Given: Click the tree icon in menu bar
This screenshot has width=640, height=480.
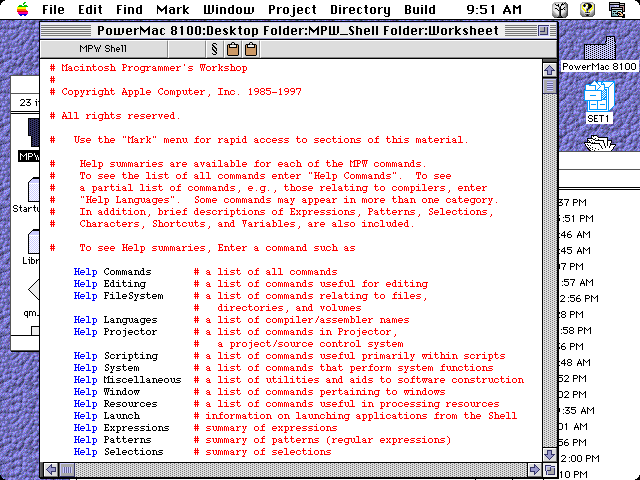Looking at the screenshot, I should pos(560,9).
